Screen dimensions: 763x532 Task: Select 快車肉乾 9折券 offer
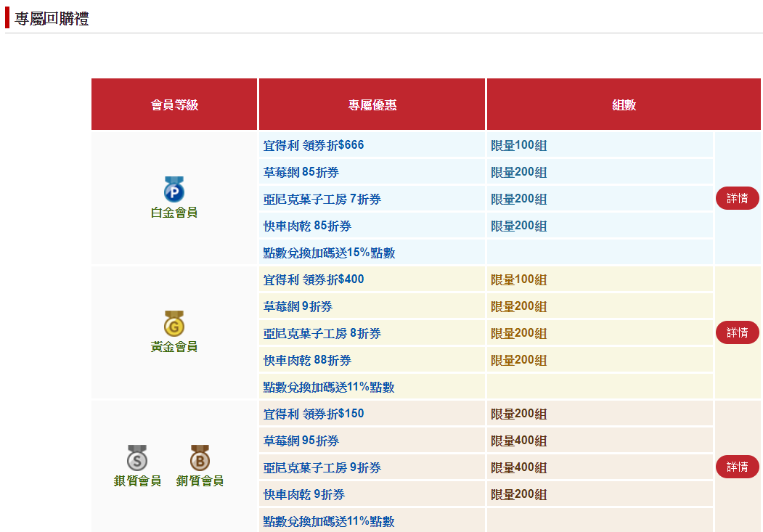tap(304, 494)
